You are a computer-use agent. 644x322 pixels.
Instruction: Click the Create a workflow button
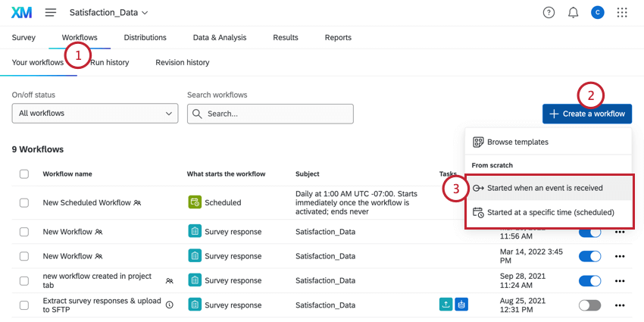(587, 114)
